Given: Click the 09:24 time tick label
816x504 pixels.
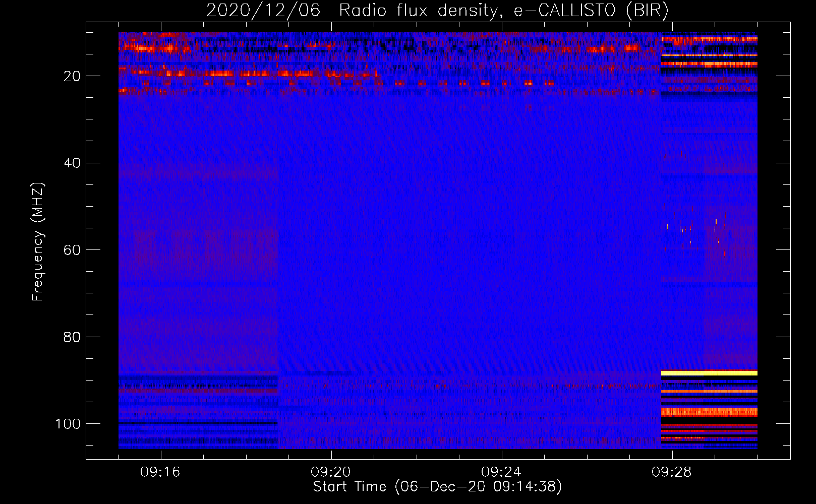Looking at the screenshot, I should [x=501, y=472].
